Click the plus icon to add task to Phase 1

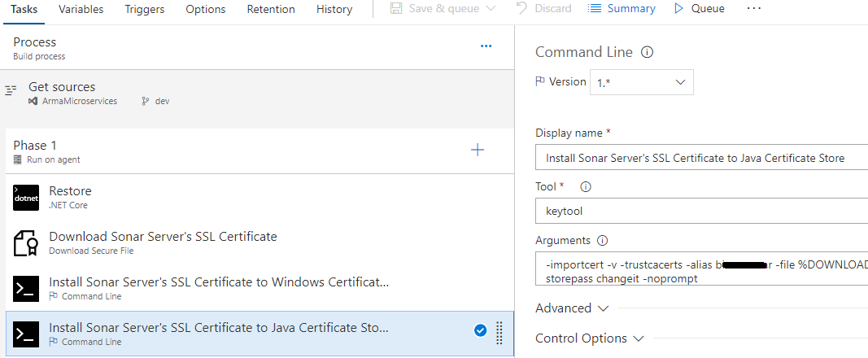(478, 150)
